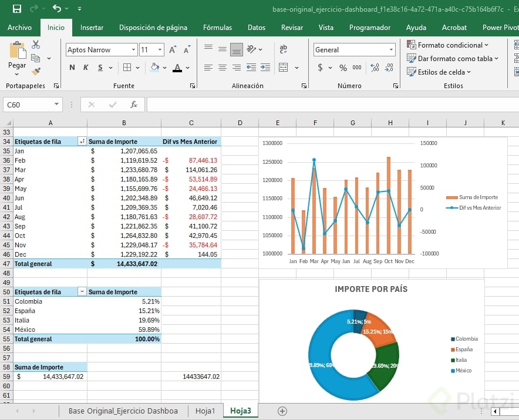The image size is (519, 420).
Task: Add a new sheet with plus icon
Action: tap(282, 411)
